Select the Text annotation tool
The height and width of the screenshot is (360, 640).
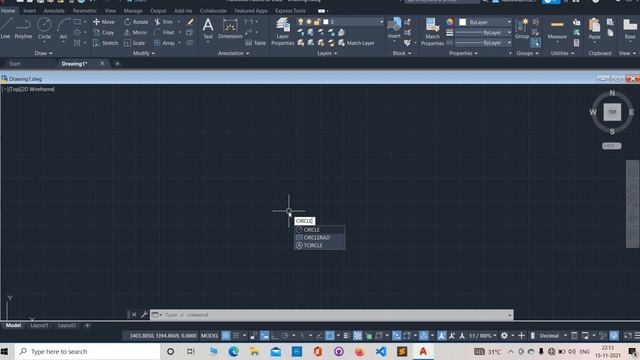208,29
